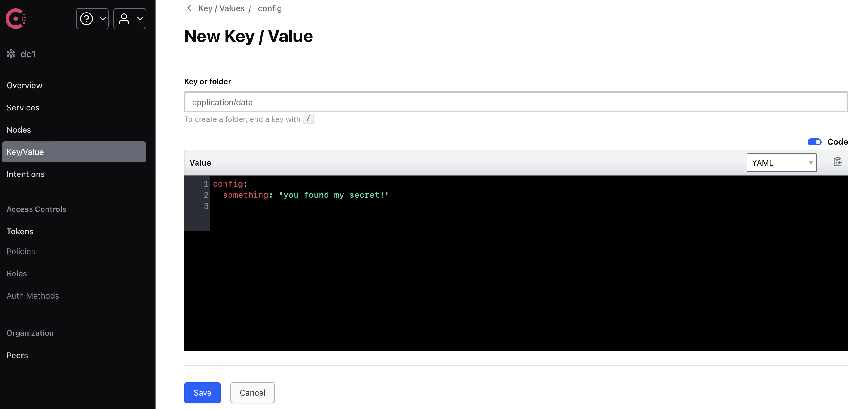Image resolution: width=868 pixels, height=409 pixels.
Task: Go back using breadcrumb chevron arrow
Action: click(189, 8)
